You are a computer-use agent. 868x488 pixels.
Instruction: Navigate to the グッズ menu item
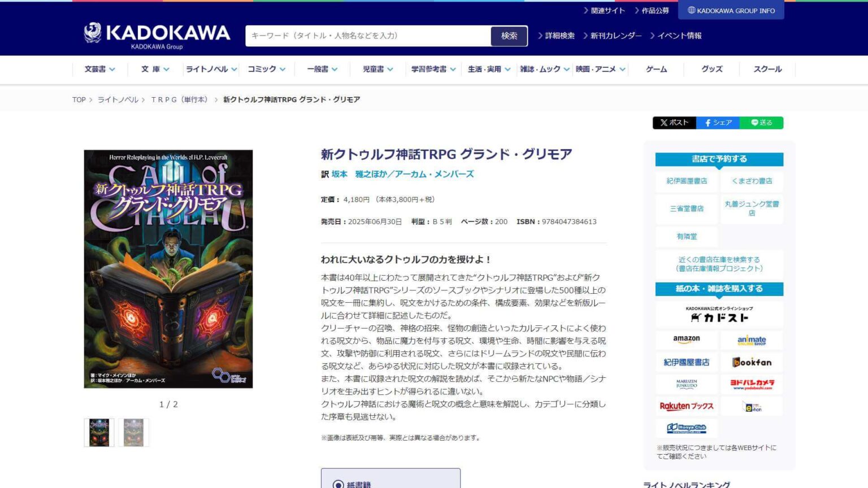pos(711,69)
